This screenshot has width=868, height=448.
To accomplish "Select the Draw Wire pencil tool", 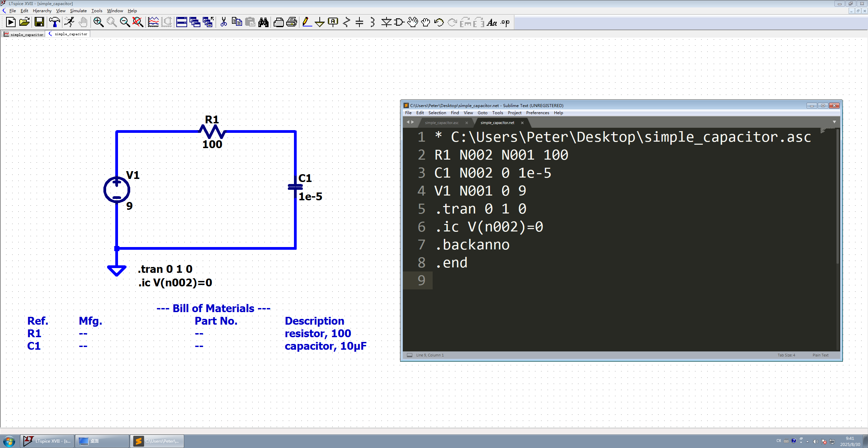I will click(x=307, y=22).
